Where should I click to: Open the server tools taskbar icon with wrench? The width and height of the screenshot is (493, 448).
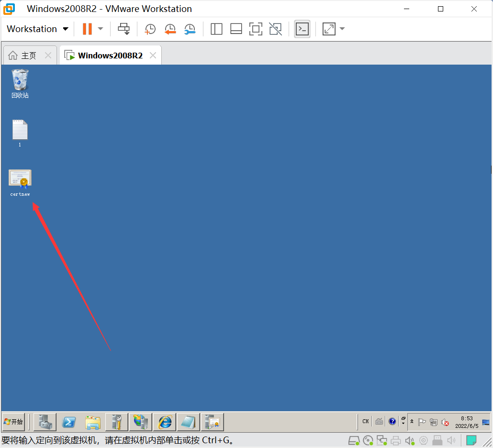point(117,422)
